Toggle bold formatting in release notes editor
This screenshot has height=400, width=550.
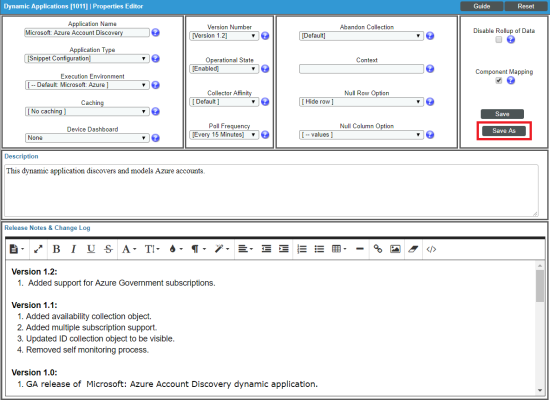(56, 249)
